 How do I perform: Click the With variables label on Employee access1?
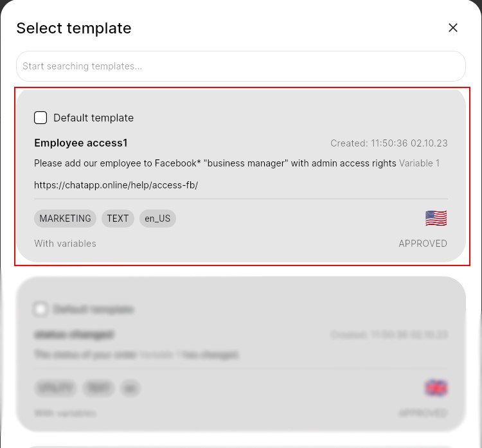pos(65,244)
